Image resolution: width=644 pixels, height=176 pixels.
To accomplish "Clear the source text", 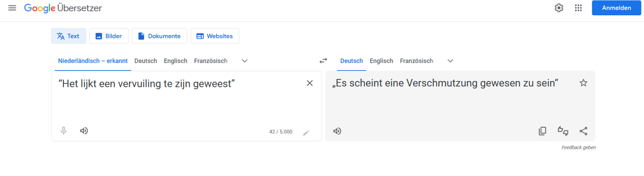I will [310, 83].
